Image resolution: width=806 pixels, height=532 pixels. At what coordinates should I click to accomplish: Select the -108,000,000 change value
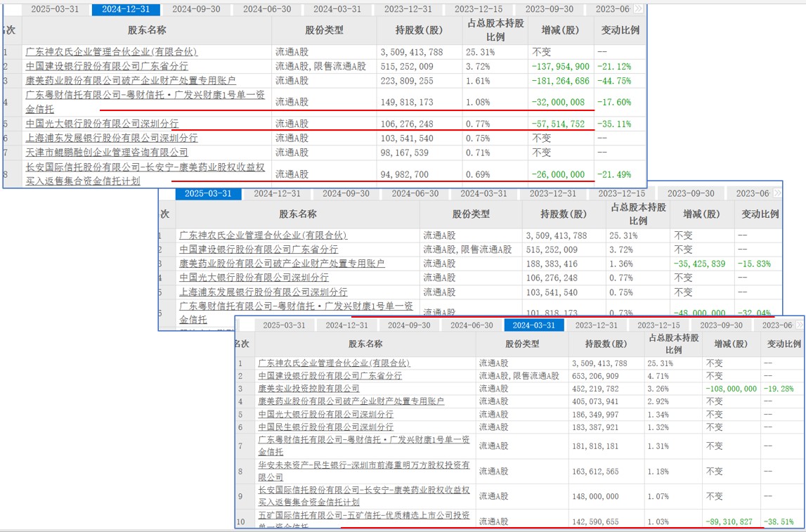[x=732, y=389]
